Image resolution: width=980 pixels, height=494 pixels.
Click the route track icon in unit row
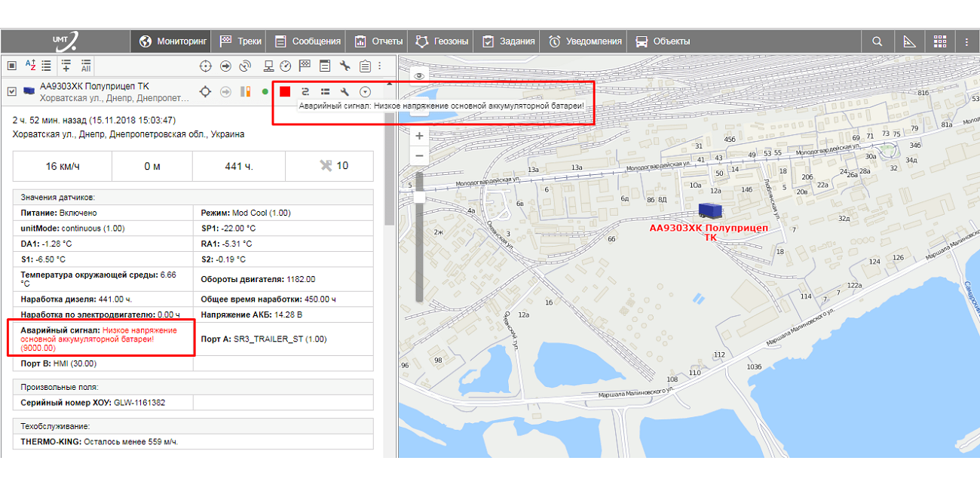tap(305, 91)
